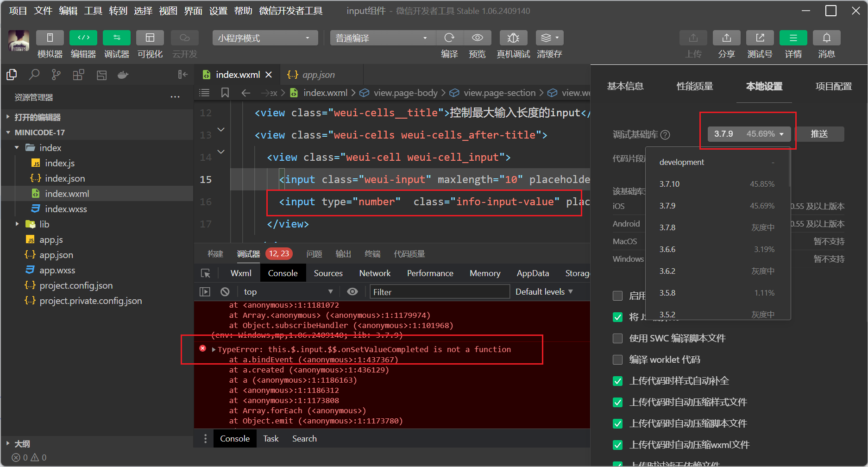The image size is (868, 467).
Task: Toggle the live expression eye in console
Action: pos(352,292)
